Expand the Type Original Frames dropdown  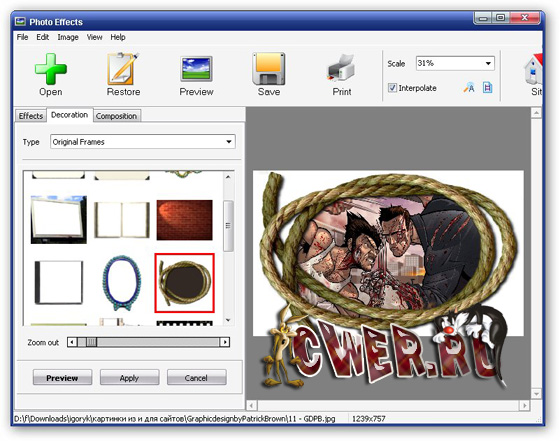tap(229, 142)
